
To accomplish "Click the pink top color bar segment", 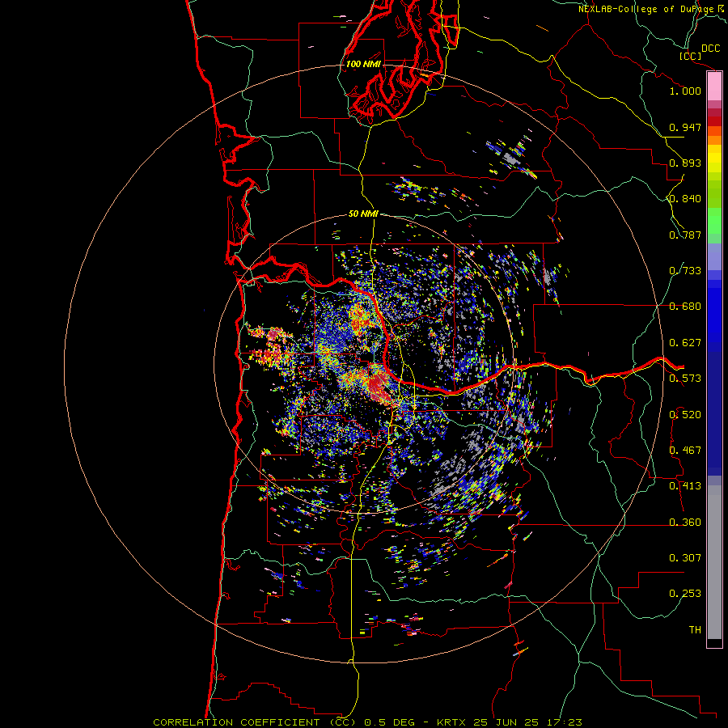I will (x=714, y=87).
